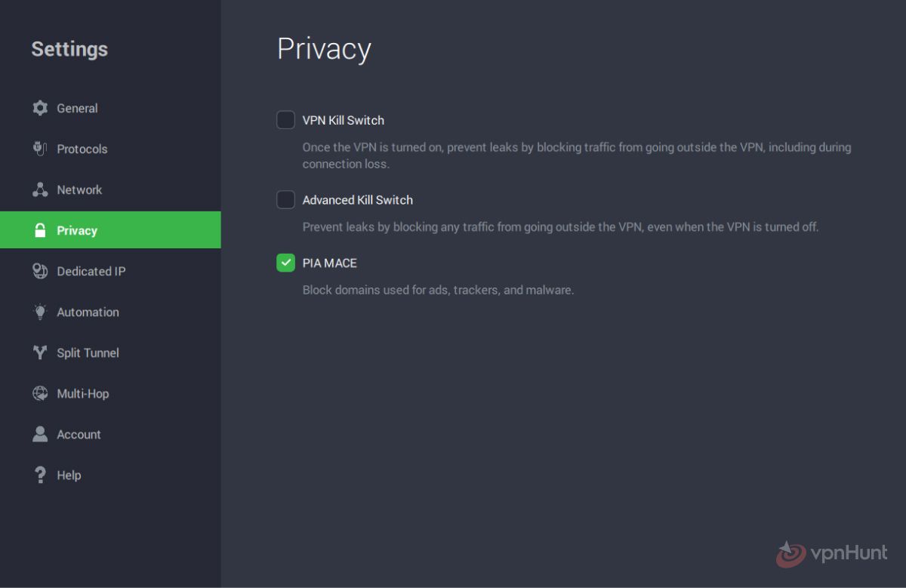This screenshot has width=906, height=588.
Task: Click the General gear icon
Action: (x=40, y=108)
